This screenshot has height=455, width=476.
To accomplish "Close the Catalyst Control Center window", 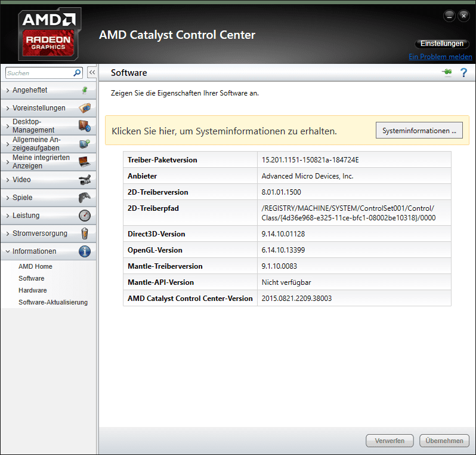I will tap(463, 16).
